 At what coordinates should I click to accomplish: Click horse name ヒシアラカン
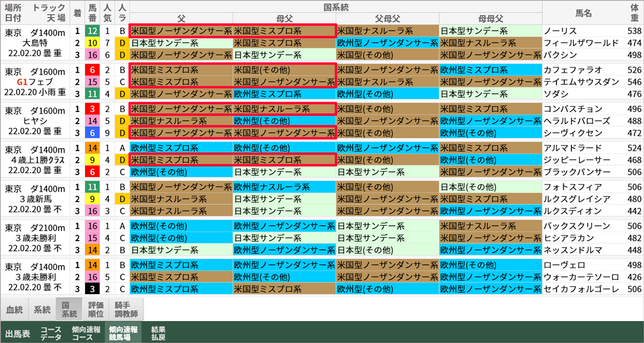(568, 238)
